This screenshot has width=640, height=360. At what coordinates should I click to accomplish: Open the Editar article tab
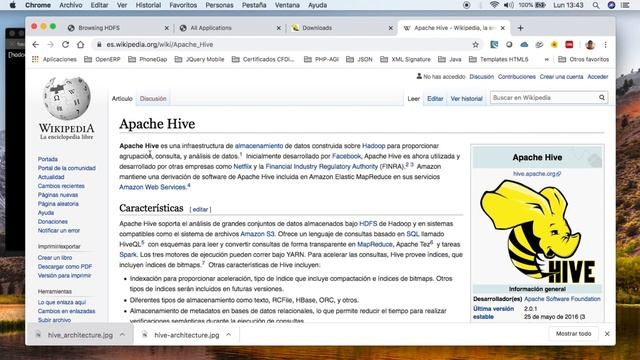(435, 98)
